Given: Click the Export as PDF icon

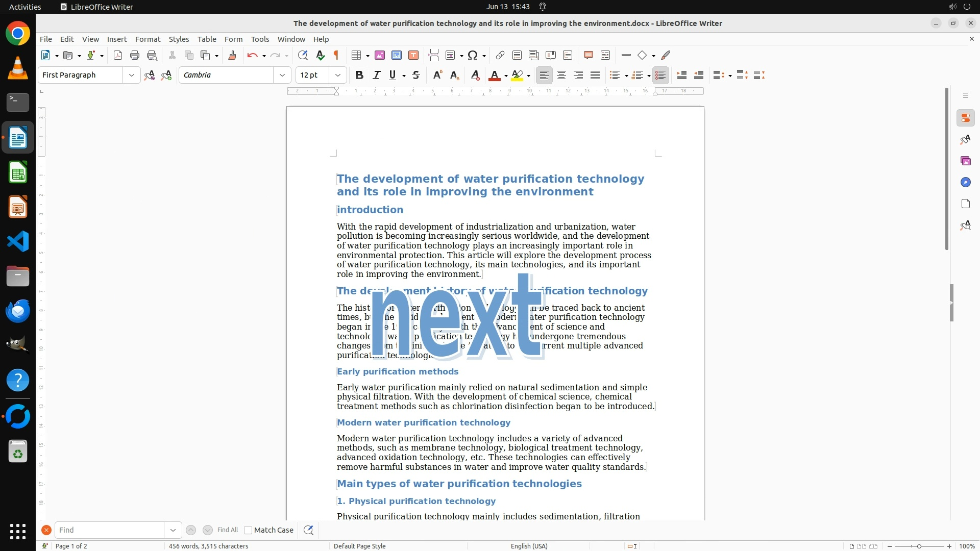Looking at the screenshot, I should click(x=118, y=55).
